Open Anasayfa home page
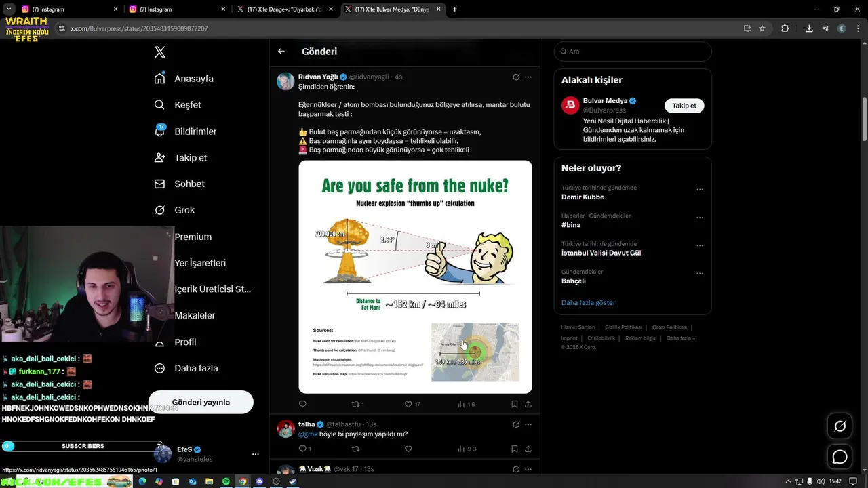The image size is (868, 488). click(x=184, y=79)
